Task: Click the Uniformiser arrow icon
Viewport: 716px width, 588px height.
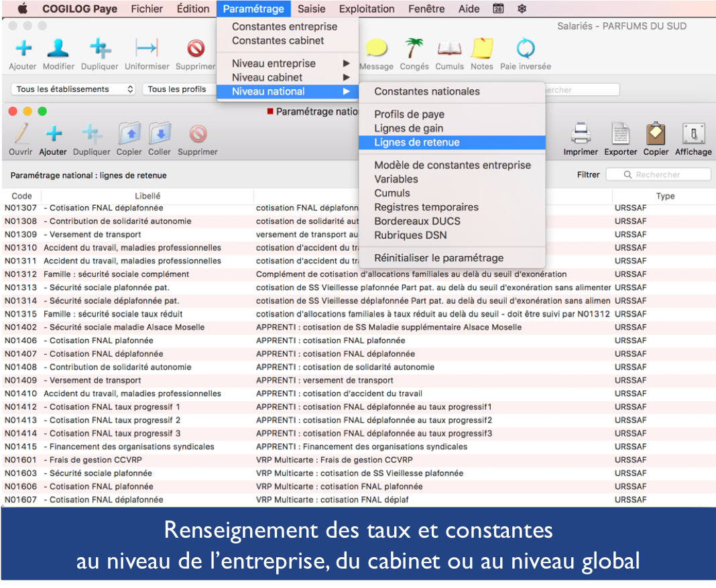Action: point(147,48)
